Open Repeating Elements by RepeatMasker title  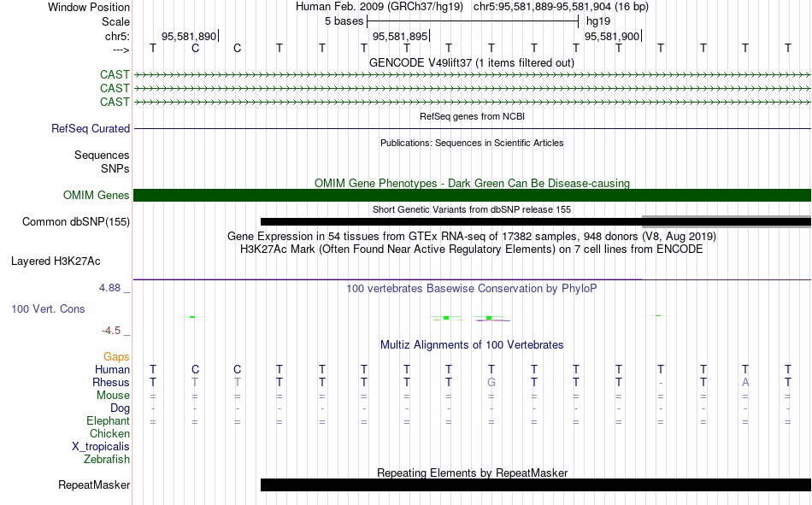coord(472,473)
